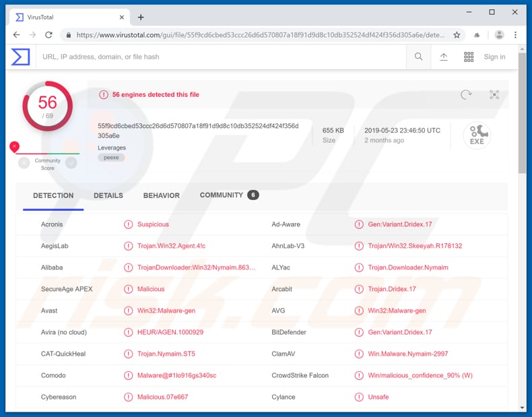Click the Malicious.07e667 result

[162, 397]
